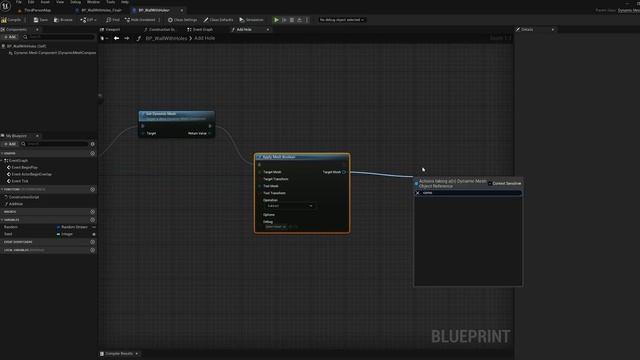The image size is (640, 360).
Task: Close the Add Hole graph tab
Action: [x=268, y=29]
